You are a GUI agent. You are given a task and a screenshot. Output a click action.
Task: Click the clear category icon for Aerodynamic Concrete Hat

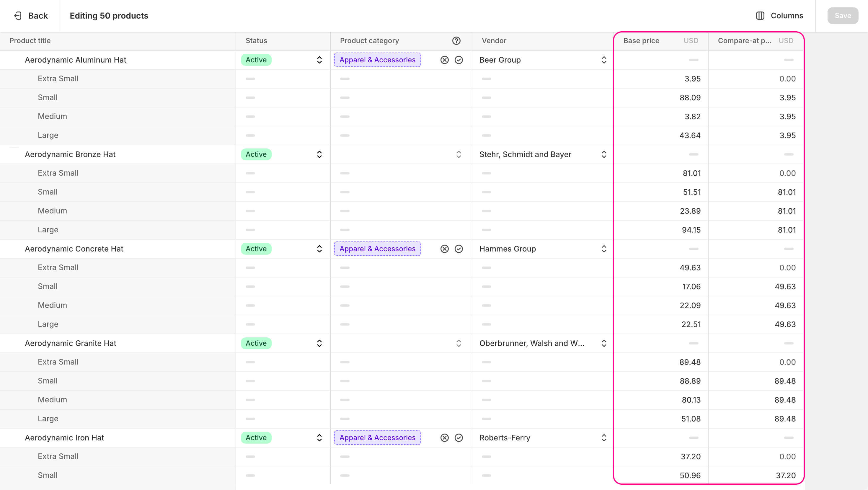pos(444,249)
